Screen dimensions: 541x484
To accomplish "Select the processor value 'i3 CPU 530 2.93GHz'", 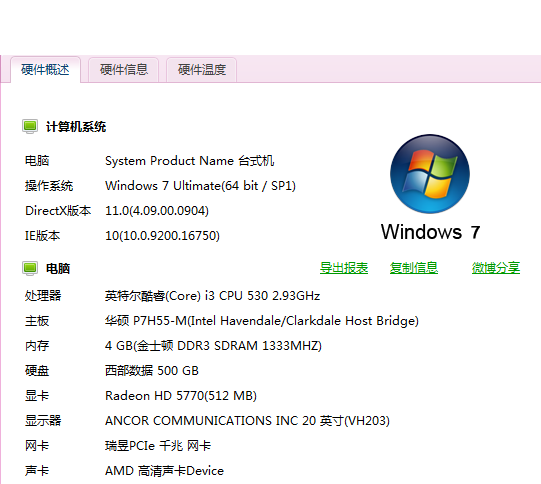I will 262,296.
